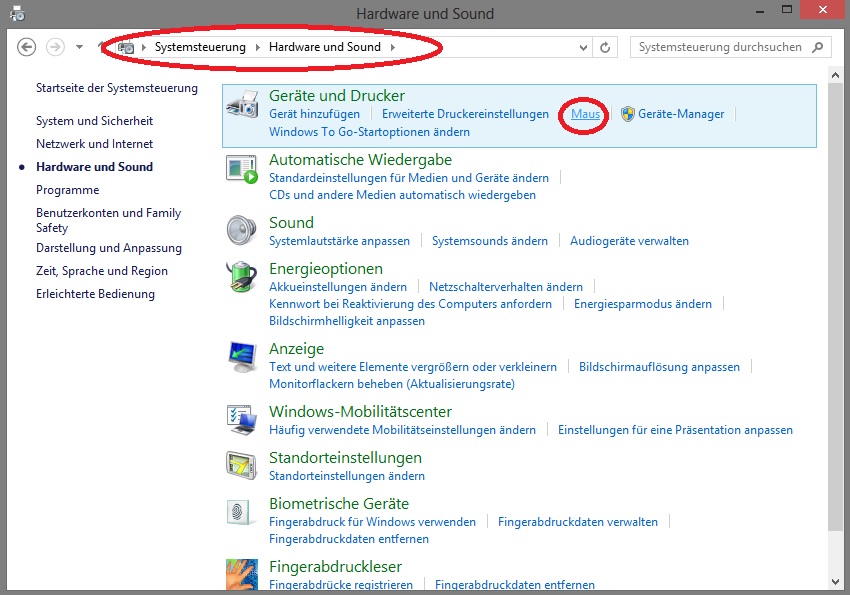Open the Anzeige heading
The height and width of the screenshot is (595, 850).
pyautogui.click(x=297, y=349)
